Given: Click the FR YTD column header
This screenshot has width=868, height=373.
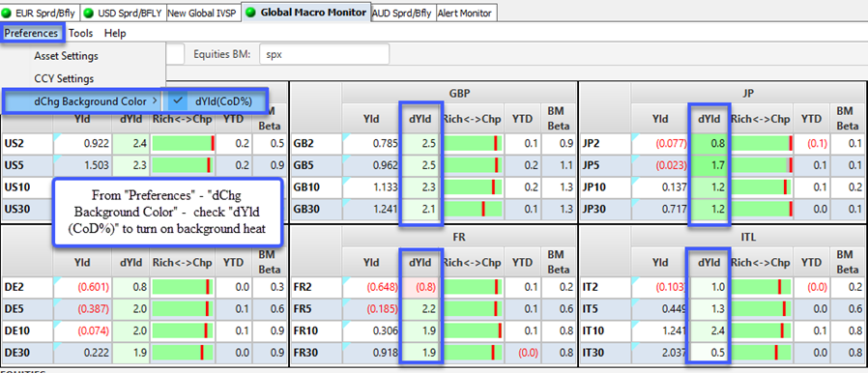Looking at the screenshot, I should (x=523, y=262).
